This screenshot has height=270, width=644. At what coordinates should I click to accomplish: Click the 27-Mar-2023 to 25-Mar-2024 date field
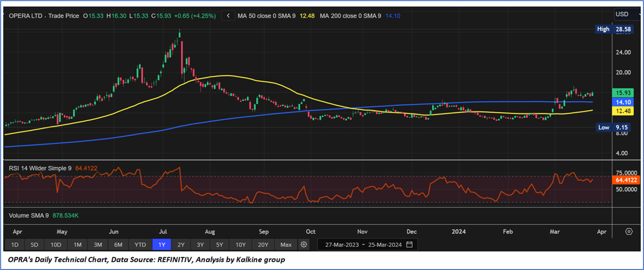(363, 245)
